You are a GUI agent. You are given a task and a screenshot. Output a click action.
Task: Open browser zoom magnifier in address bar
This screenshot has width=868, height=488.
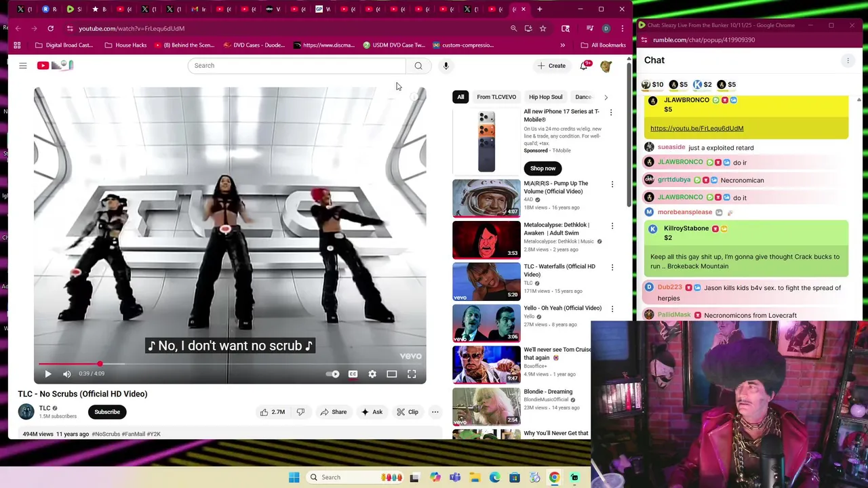[513, 28]
